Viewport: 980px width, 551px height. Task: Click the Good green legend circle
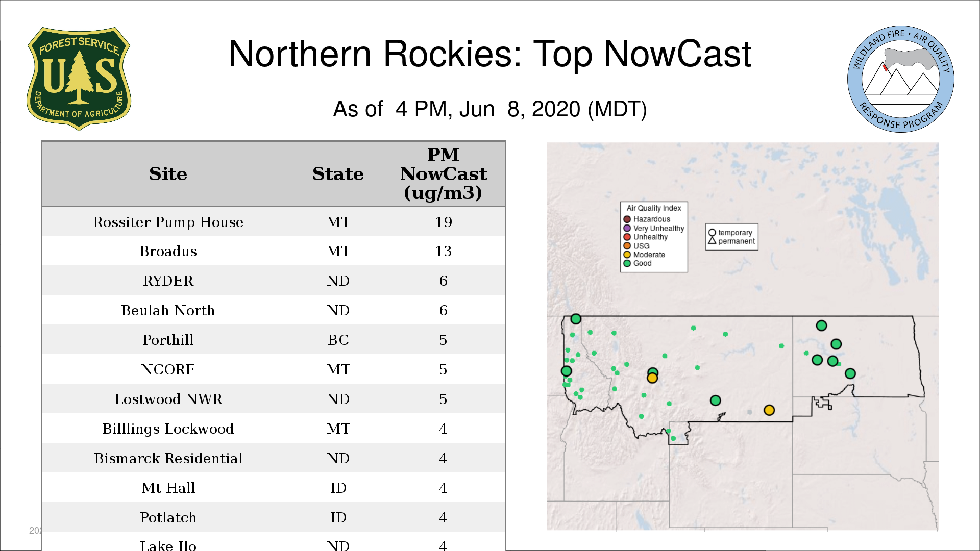tap(627, 263)
